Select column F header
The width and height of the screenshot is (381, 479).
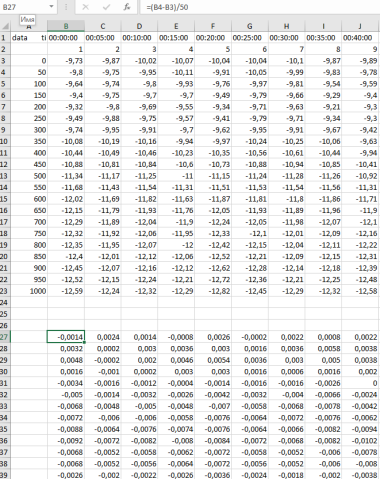tap(213, 26)
